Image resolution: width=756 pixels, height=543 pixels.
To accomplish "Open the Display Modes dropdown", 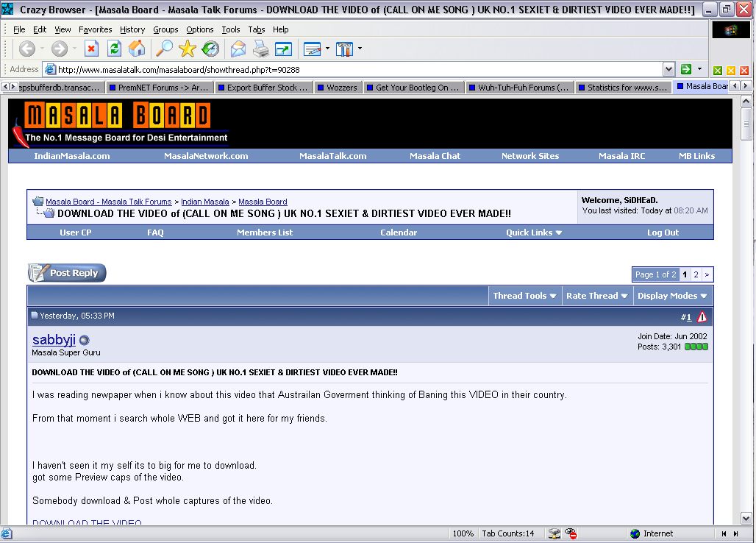I will point(672,296).
